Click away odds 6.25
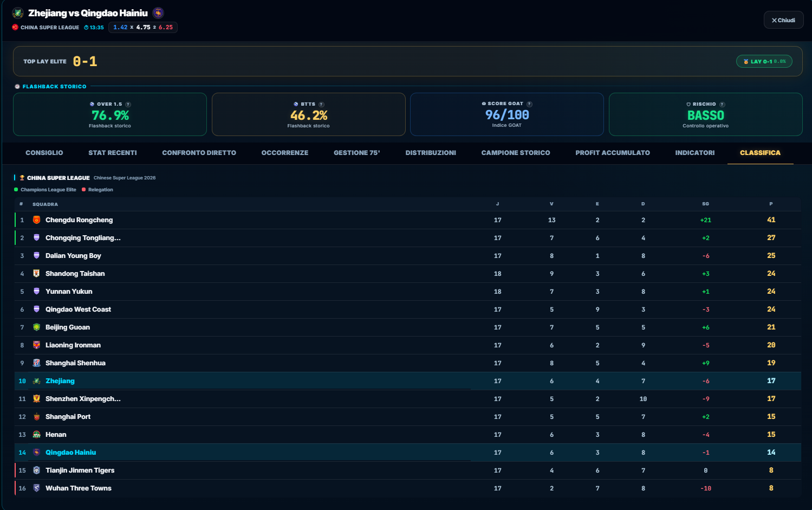Image resolution: width=812 pixels, height=510 pixels. [x=166, y=28]
